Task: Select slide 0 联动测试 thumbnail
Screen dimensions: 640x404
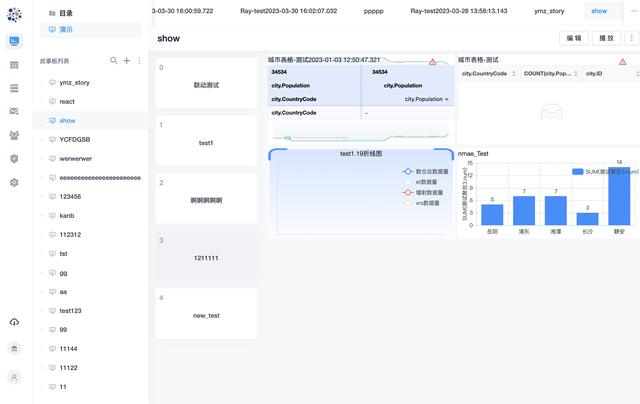Action: pyautogui.click(x=206, y=83)
